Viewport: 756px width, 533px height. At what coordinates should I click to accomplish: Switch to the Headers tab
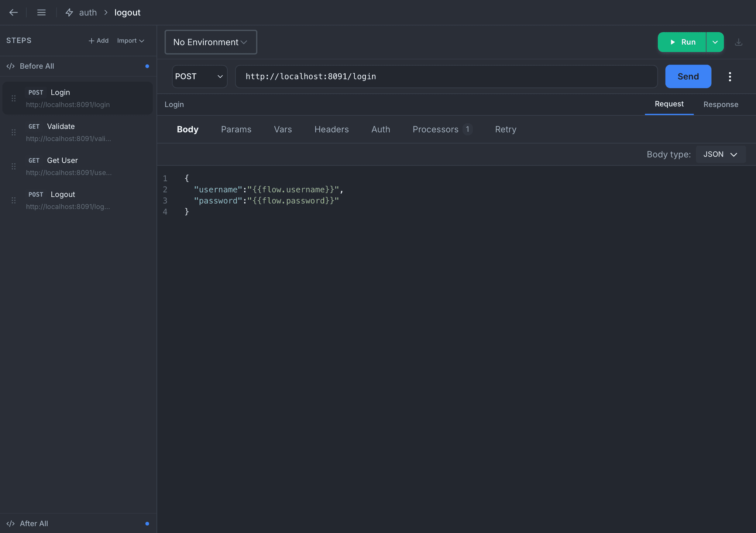tap(331, 129)
